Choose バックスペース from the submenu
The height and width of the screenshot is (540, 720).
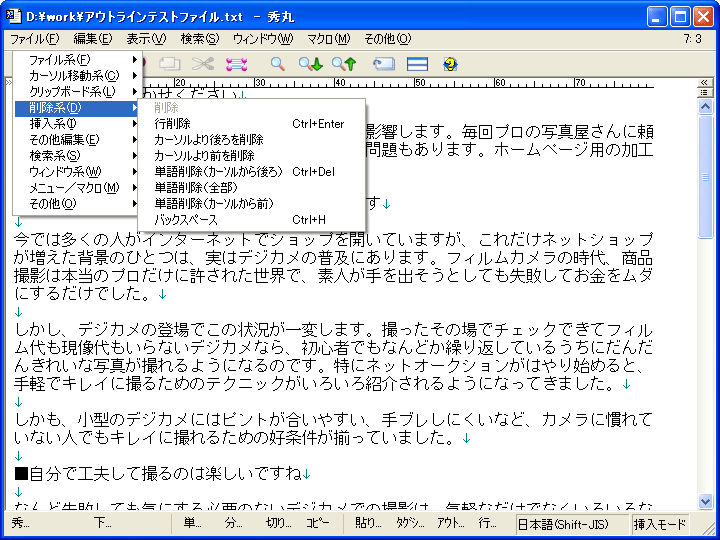click(251, 220)
